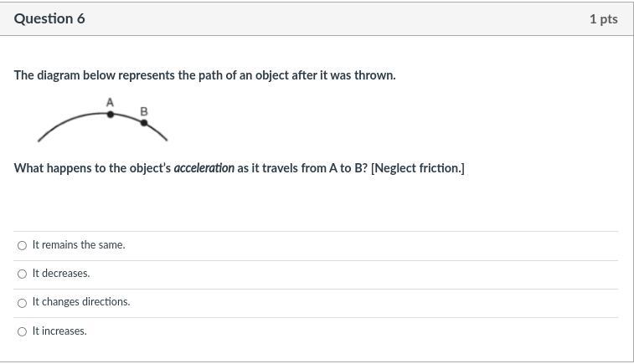Click the black dot at point B
Viewport: 634px width, 364px height.
point(144,123)
